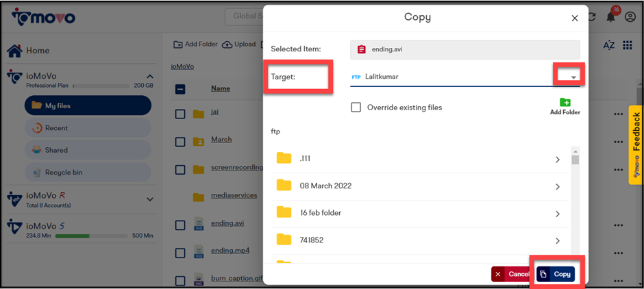
Task: Click the Upload toolbar button
Action: (238, 45)
